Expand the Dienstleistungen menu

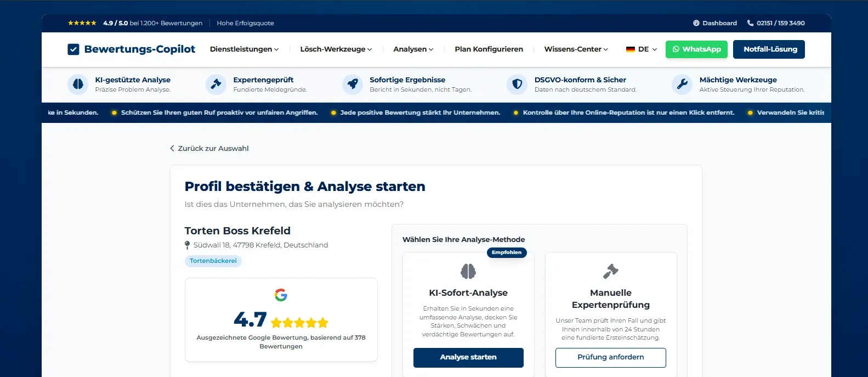point(244,49)
